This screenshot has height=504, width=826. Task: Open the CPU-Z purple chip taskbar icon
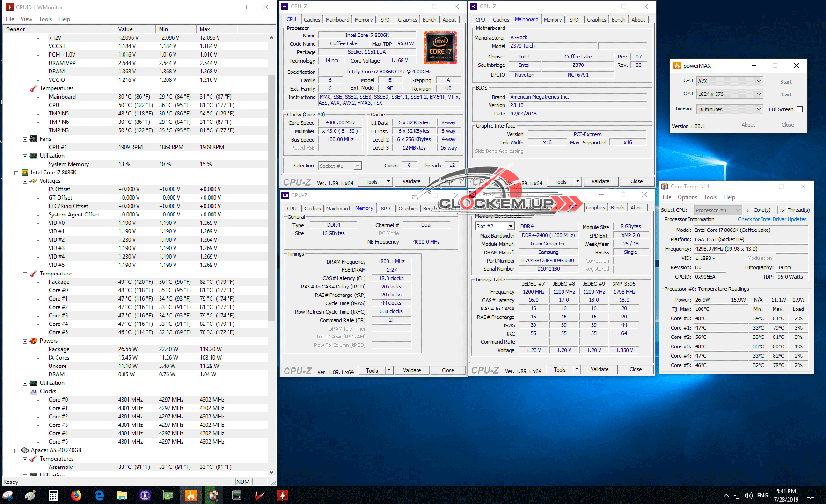[x=145, y=496]
